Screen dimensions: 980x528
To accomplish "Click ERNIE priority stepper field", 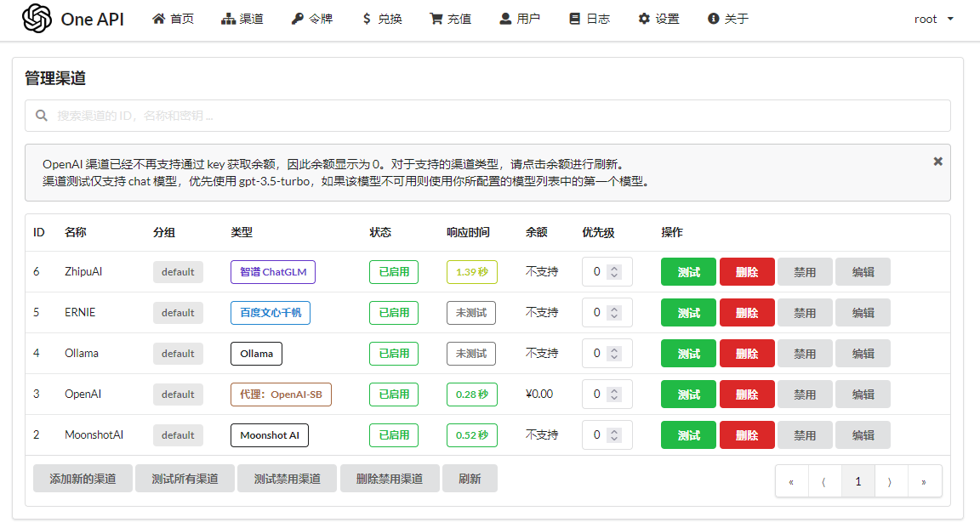I will pos(607,312).
